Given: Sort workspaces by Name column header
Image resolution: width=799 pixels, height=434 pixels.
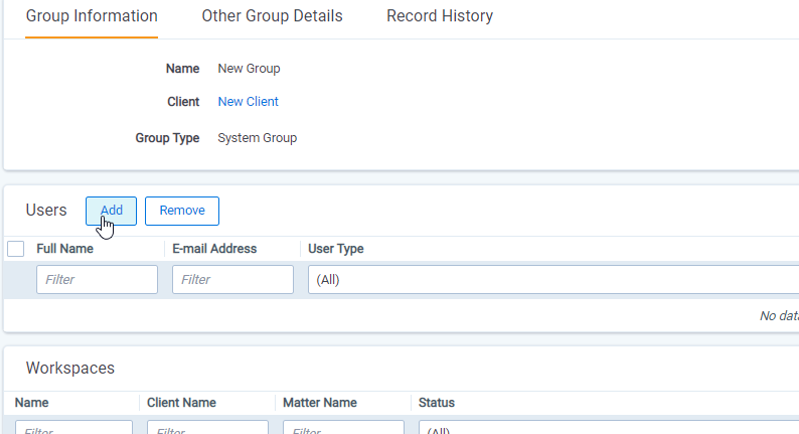Looking at the screenshot, I should coord(32,403).
